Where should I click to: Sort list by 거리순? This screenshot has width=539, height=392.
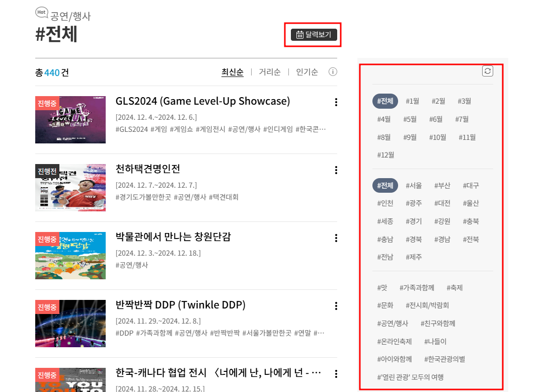coord(270,72)
